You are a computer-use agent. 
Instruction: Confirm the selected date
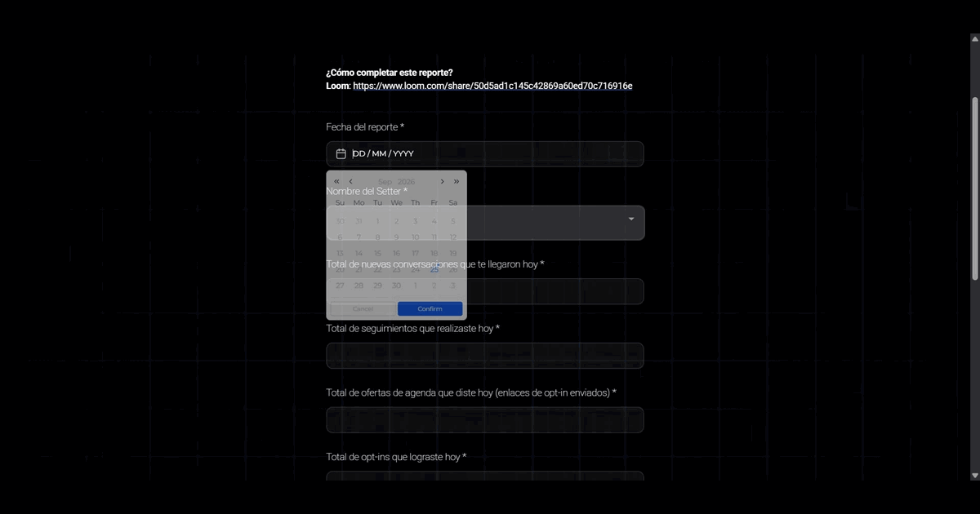tap(430, 308)
